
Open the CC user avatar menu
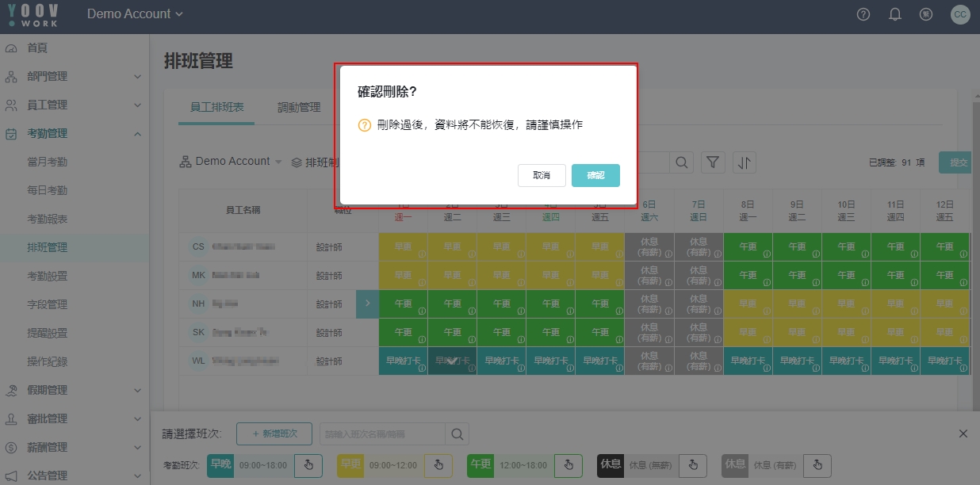[960, 14]
